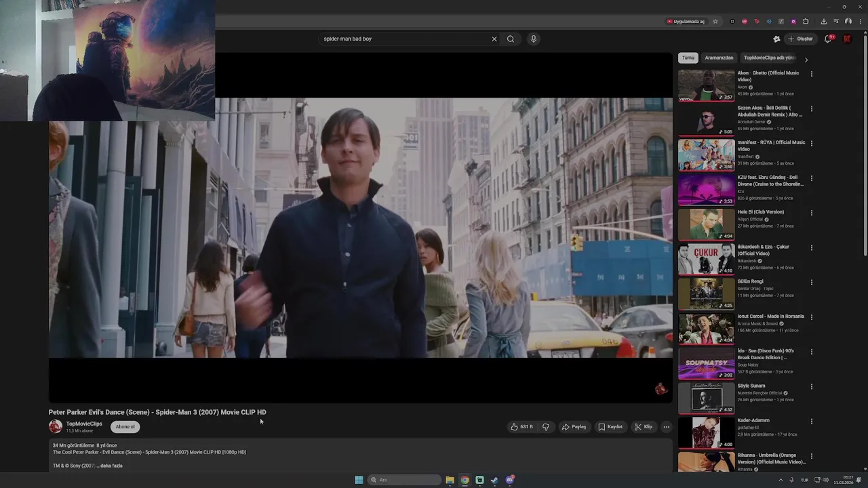Open the TopMovieClips channel name link
868x488 pixels.
(x=84, y=424)
